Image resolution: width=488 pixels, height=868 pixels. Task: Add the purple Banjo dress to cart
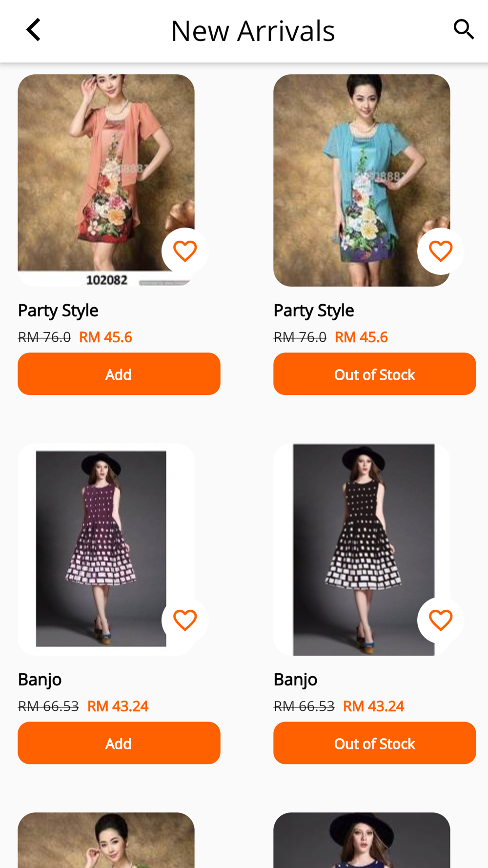tap(119, 743)
